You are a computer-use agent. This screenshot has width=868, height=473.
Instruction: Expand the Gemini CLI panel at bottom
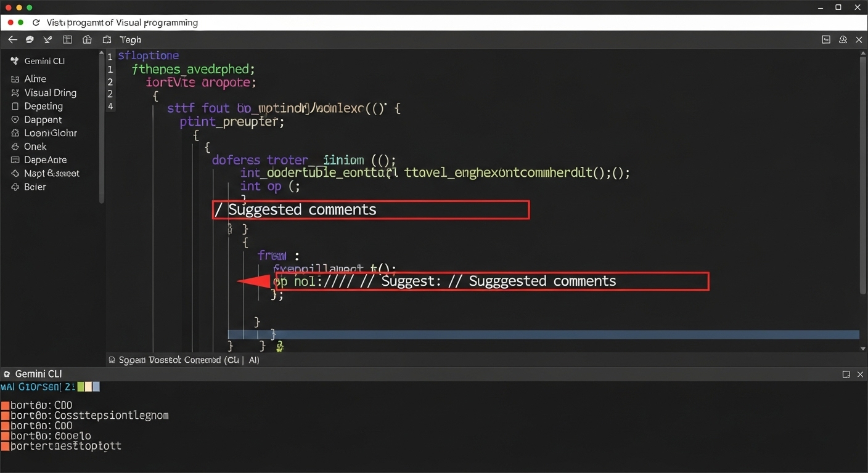tap(846, 374)
